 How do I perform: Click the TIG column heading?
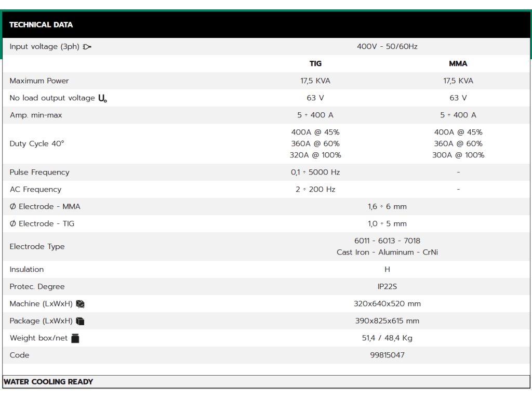pos(315,63)
